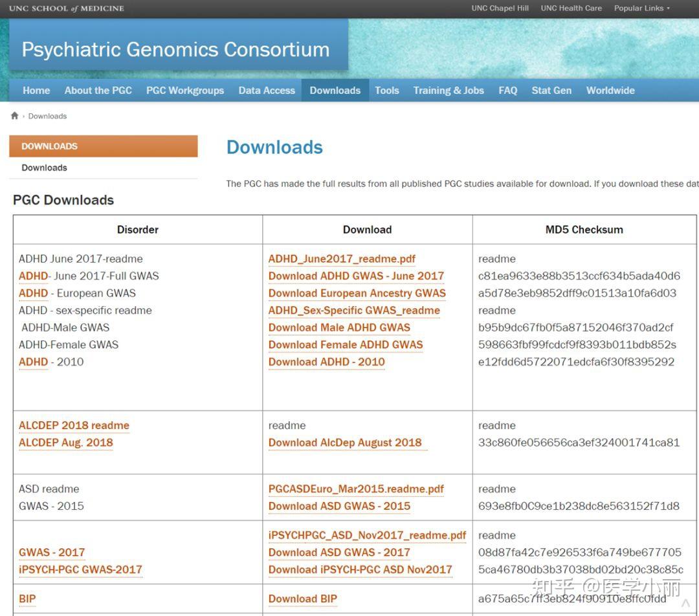Open the Downloads navigation tab
The height and width of the screenshot is (616, 699).
coord(335,91)
